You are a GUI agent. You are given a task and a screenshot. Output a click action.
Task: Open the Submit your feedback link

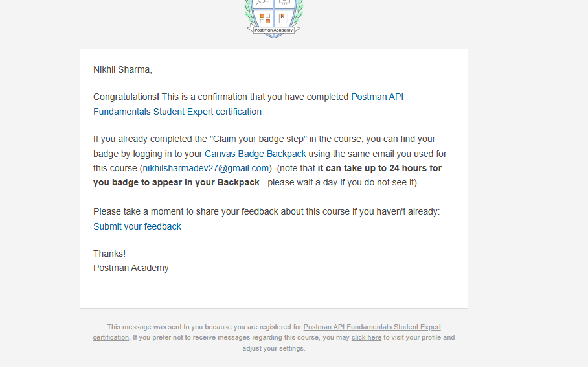coord(137,226)
